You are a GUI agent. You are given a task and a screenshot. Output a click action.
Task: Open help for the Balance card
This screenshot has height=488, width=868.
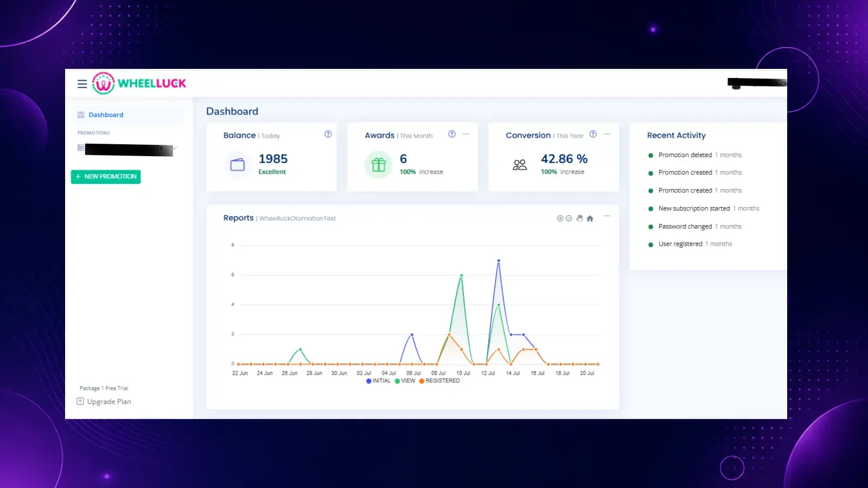tap(328, 134)
